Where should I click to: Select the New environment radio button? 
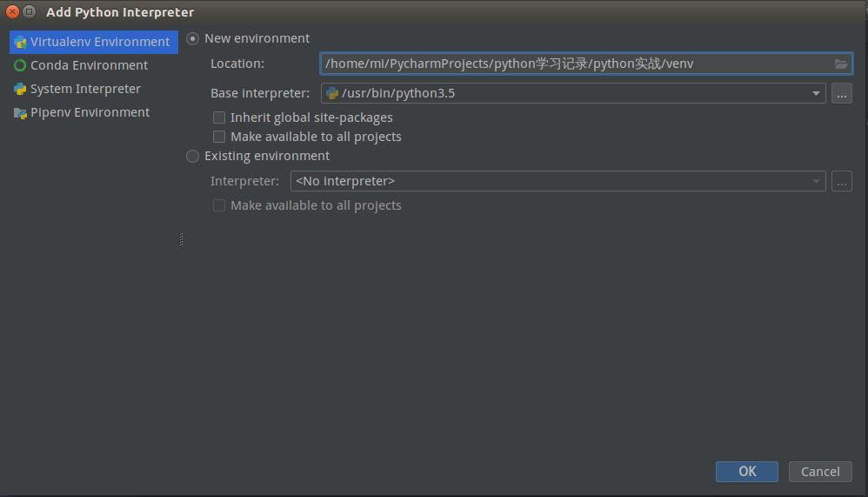(192, 39)
